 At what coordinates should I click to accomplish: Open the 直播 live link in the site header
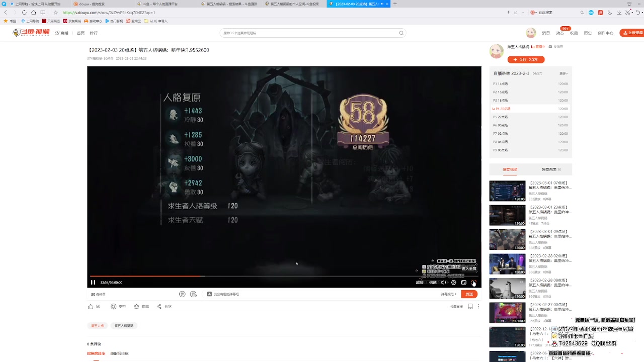click(62, 33)
